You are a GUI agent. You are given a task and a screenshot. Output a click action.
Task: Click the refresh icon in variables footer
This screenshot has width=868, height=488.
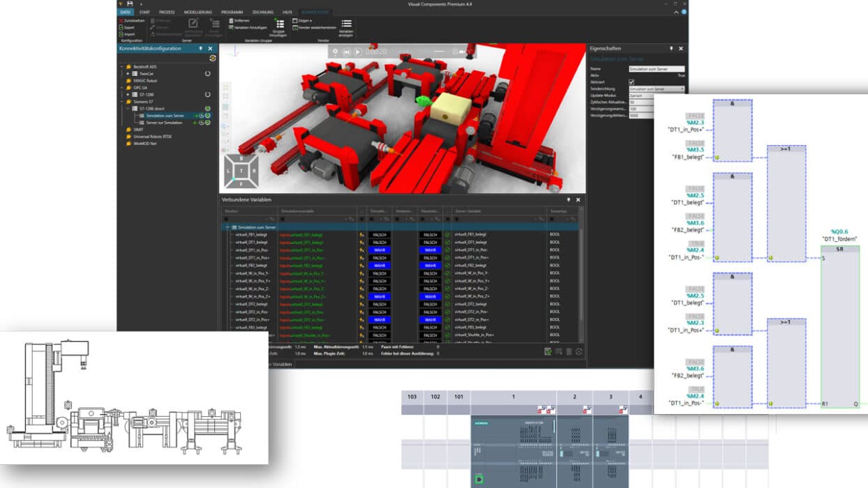pyautogui.click(x=578, y=352)
